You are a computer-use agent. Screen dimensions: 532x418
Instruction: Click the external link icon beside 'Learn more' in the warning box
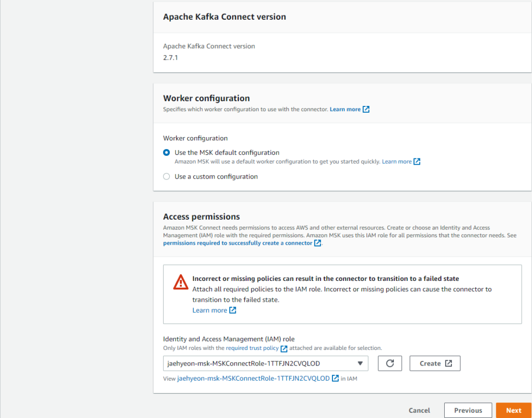pos(233,310)
